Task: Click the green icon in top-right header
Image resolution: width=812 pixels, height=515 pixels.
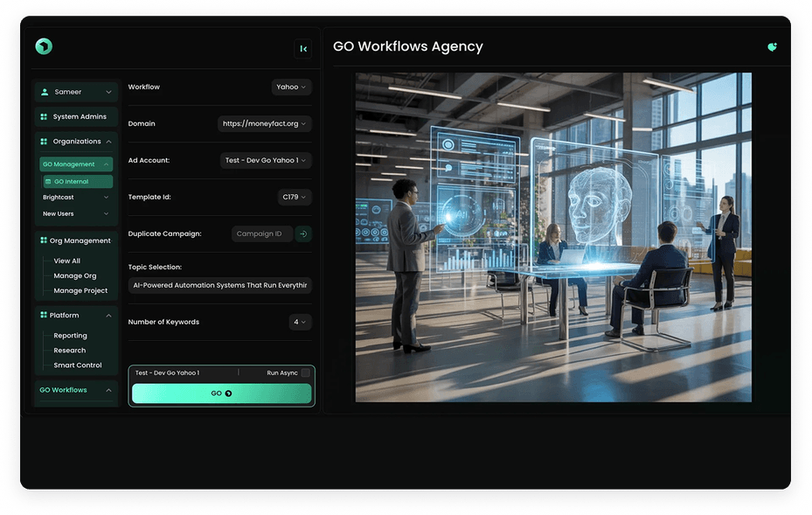Action: pos(772,47)
